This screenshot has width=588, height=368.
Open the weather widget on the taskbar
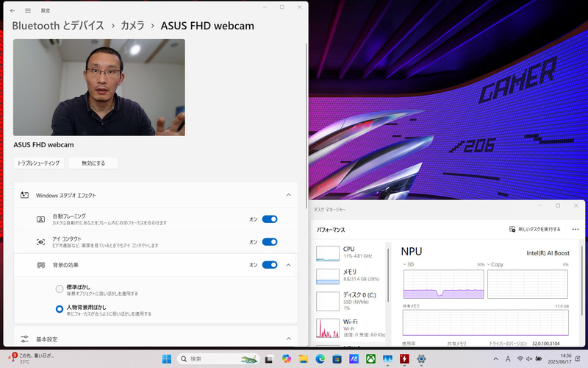[32, 358]
